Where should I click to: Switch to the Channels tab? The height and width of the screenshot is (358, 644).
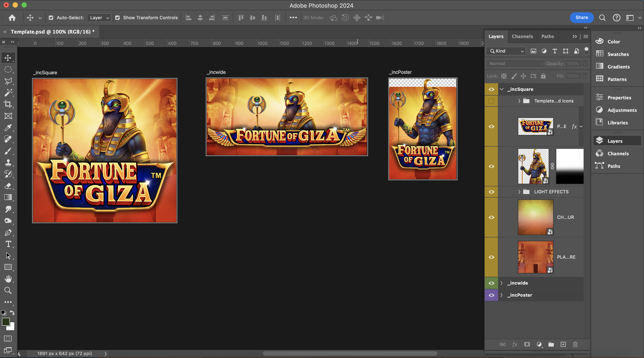click(522, 36)
